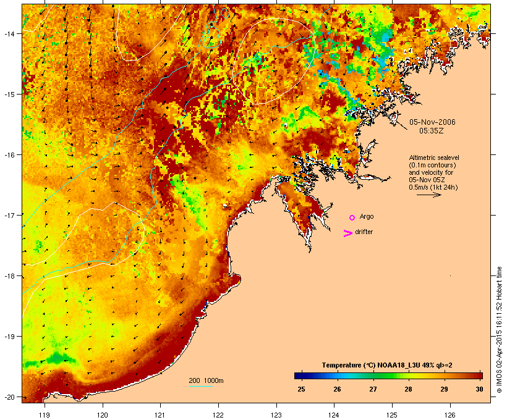Click longitude axis label 124
The height and width of the screenshot is (420, 507).
[334, 415]
